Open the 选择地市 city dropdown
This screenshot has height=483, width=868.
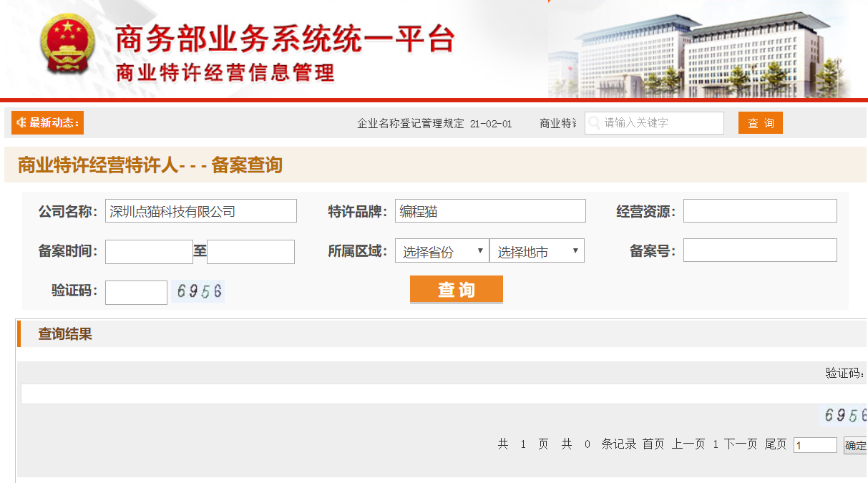(x=537, y=251)
